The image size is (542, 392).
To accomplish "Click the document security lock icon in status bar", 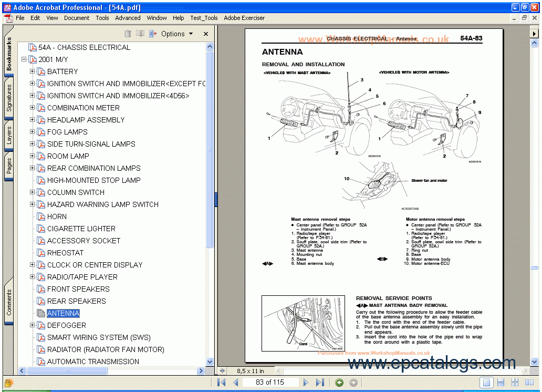I will (x=8, y=383).
